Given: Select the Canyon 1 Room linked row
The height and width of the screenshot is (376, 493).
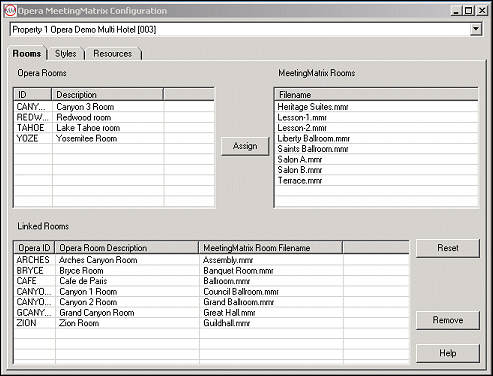Looking at the screenshot, I should [212, 291].
